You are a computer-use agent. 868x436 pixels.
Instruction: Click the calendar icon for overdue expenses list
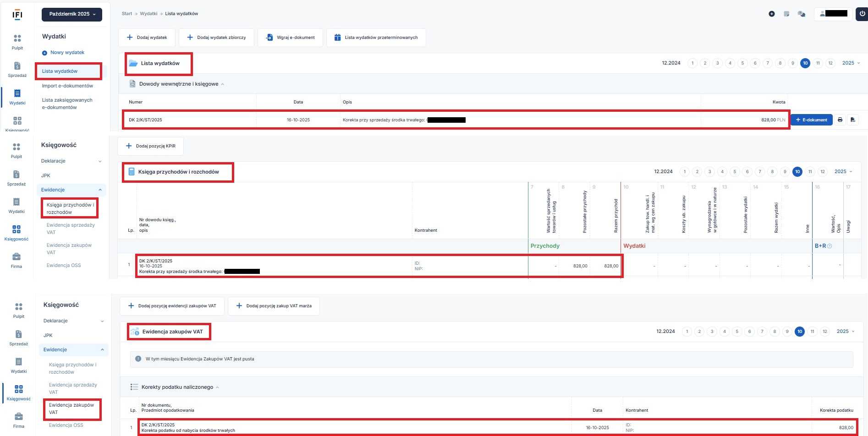[x=337, y=38]
